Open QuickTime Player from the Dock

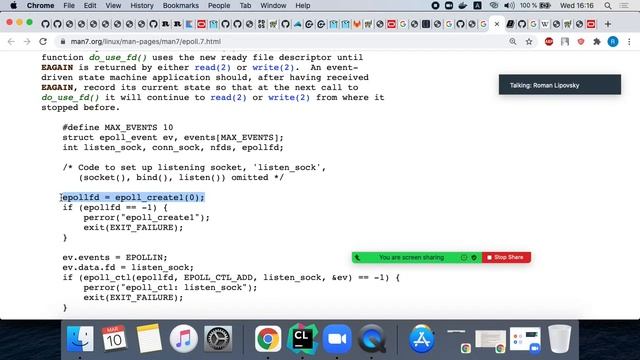pyautogui.click(x=371, y=339)
